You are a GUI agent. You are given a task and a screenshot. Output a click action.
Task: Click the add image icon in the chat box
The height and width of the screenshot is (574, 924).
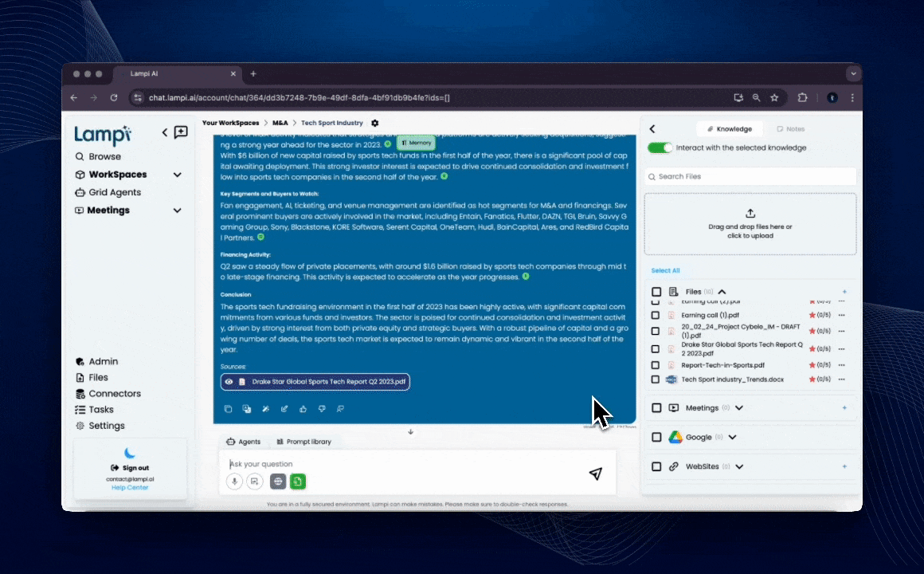coord(255,482)
